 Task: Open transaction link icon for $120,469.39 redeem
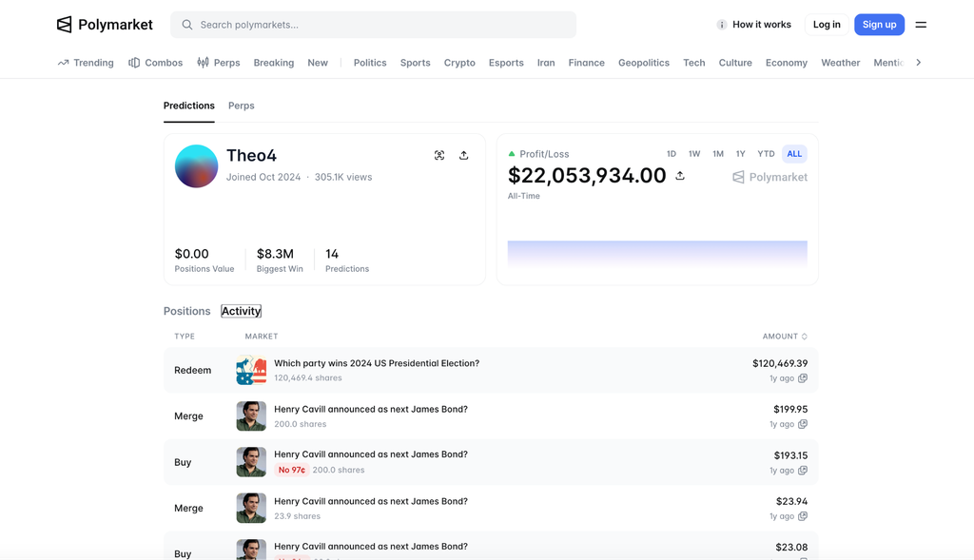[803, 378]
